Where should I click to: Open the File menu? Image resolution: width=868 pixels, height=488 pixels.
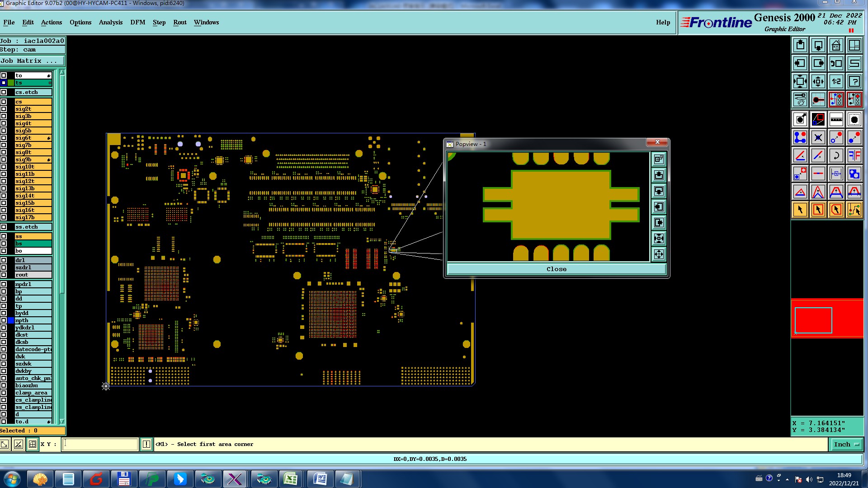9,22
